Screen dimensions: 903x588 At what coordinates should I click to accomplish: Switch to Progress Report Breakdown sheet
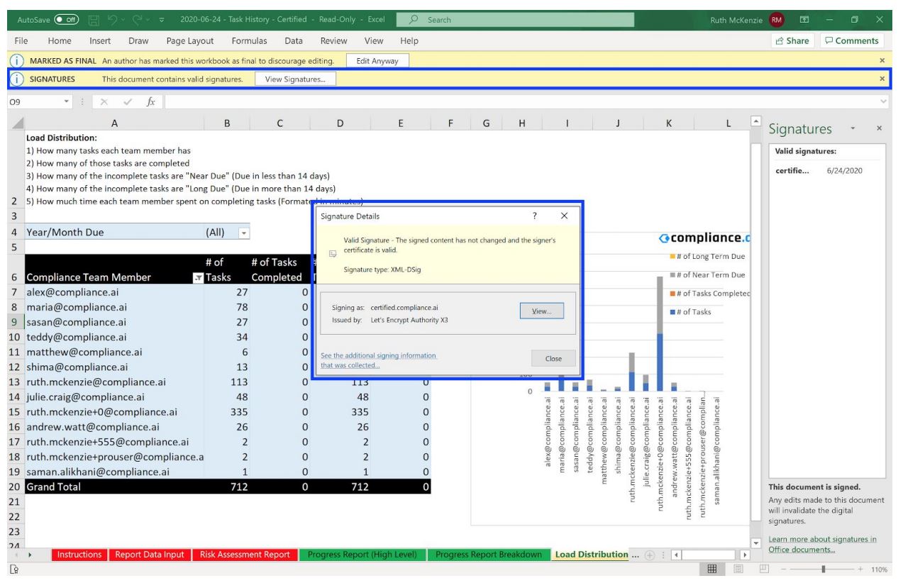click(x=489, y=555)
